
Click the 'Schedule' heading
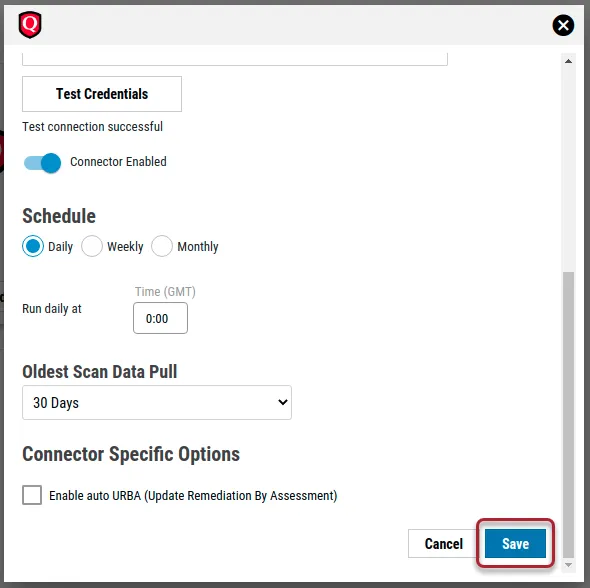(x=59, y=216)
